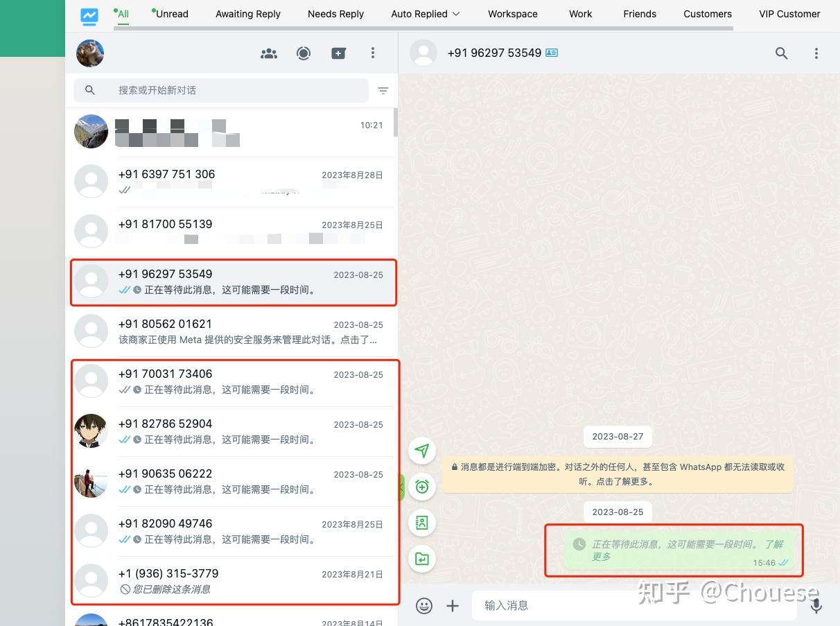Activate the voice message microphone icon

pos(816,605)
